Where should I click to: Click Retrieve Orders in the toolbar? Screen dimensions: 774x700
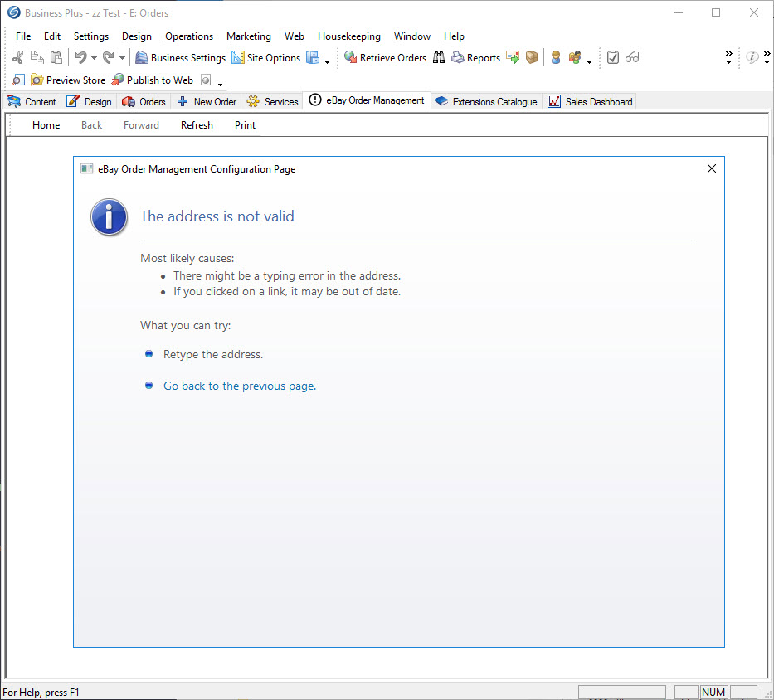click(x=351, y=58)
